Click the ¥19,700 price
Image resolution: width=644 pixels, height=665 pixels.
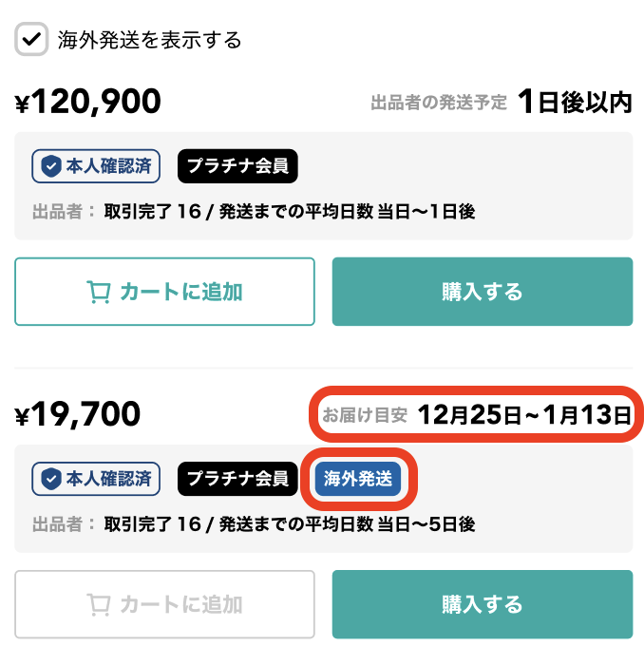[x=79, y=414]
